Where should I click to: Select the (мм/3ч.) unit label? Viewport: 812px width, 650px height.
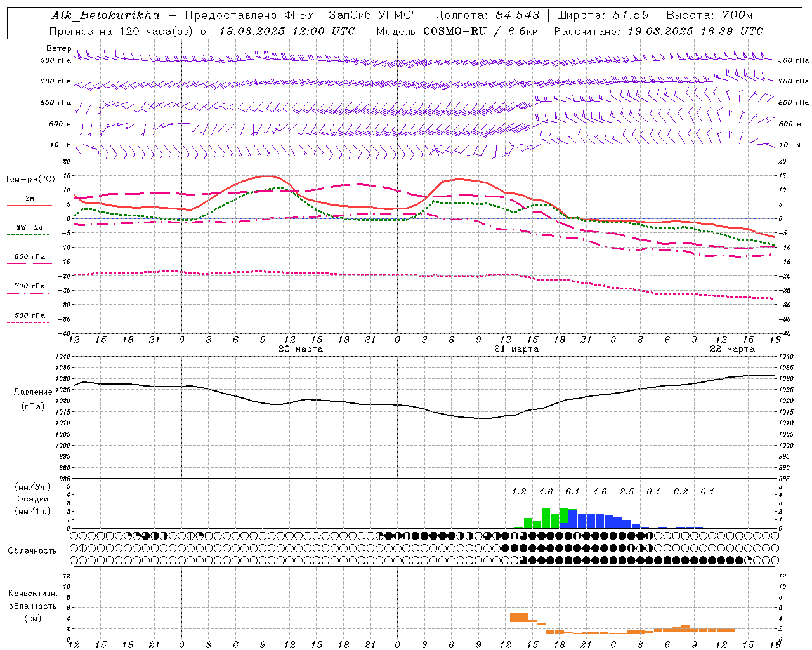point(33,487)
